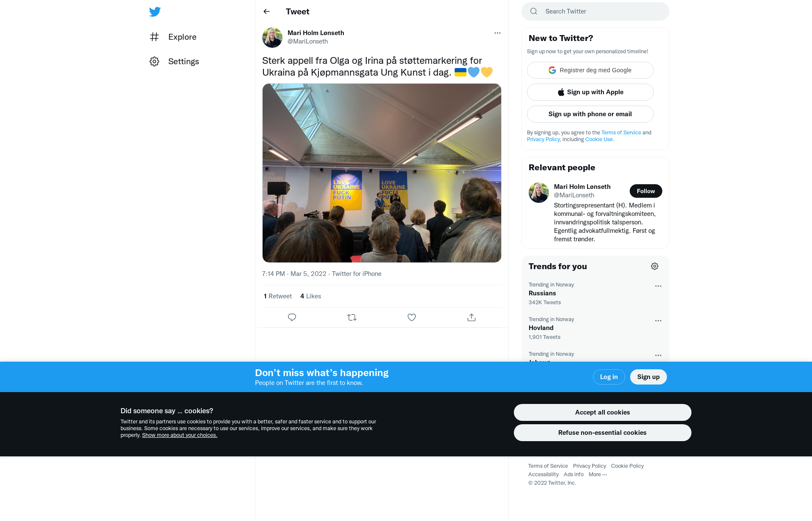Click the reply speech bubble icon

[292, 317]
